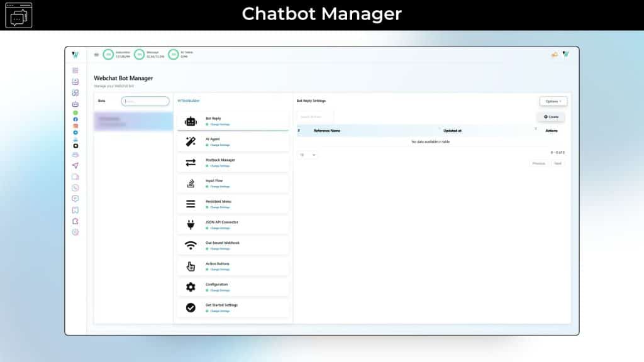The image size is (644, 362).
Task: Click the JSON API Connector plug icon
Action: tap(191, 224)
